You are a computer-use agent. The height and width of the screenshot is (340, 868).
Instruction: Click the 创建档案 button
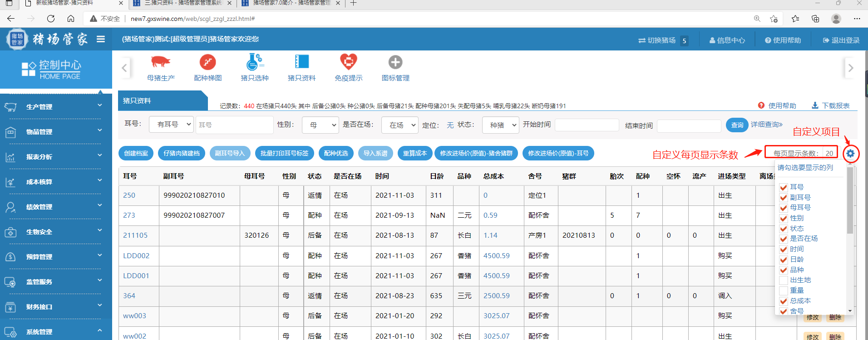point(136,154)
